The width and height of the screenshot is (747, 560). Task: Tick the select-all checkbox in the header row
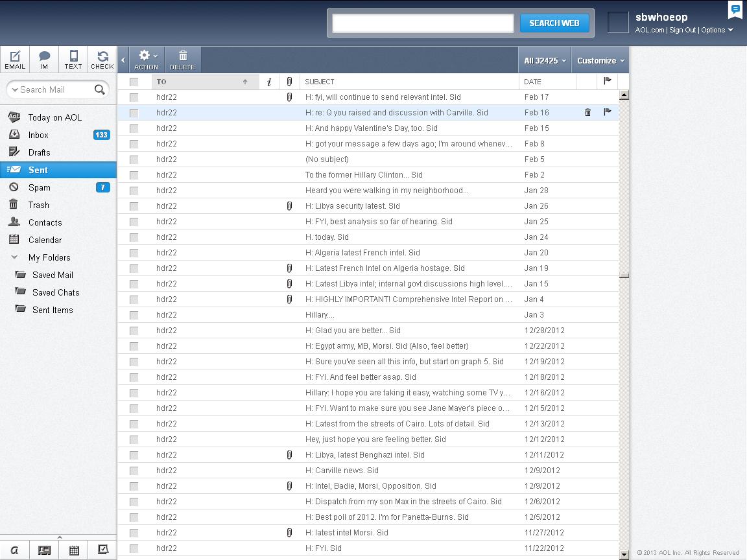point(134,82)
